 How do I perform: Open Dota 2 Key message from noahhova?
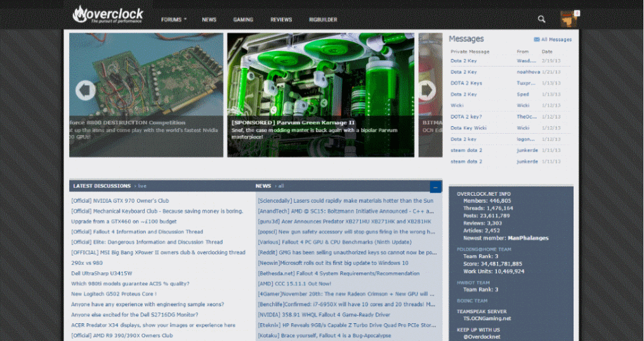(463, 72)
